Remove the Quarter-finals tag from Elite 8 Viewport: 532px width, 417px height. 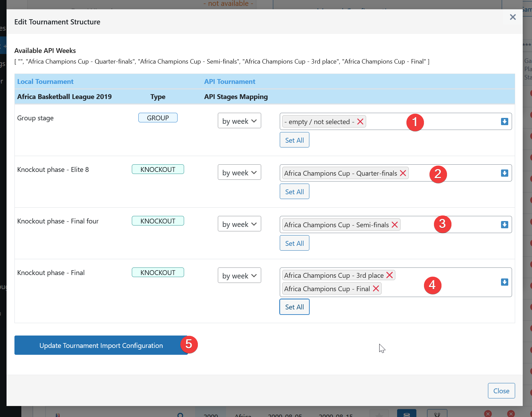403,173
